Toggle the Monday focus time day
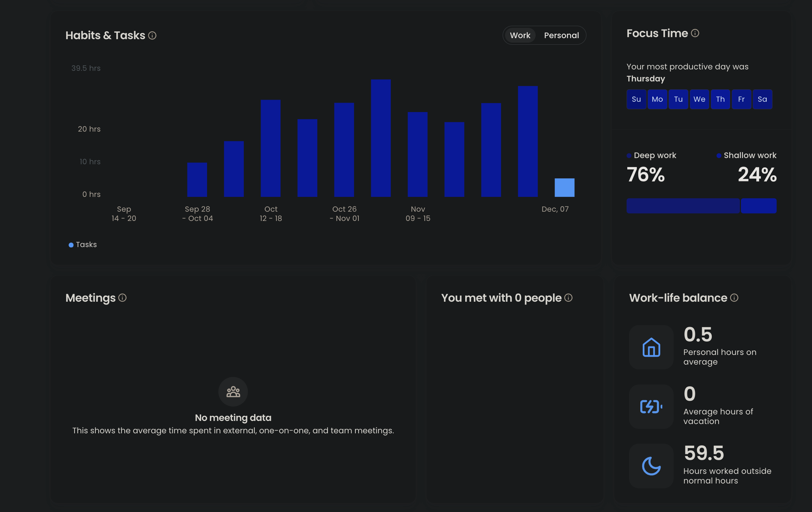Screen dimensions: 812x512 click(656, 99)
